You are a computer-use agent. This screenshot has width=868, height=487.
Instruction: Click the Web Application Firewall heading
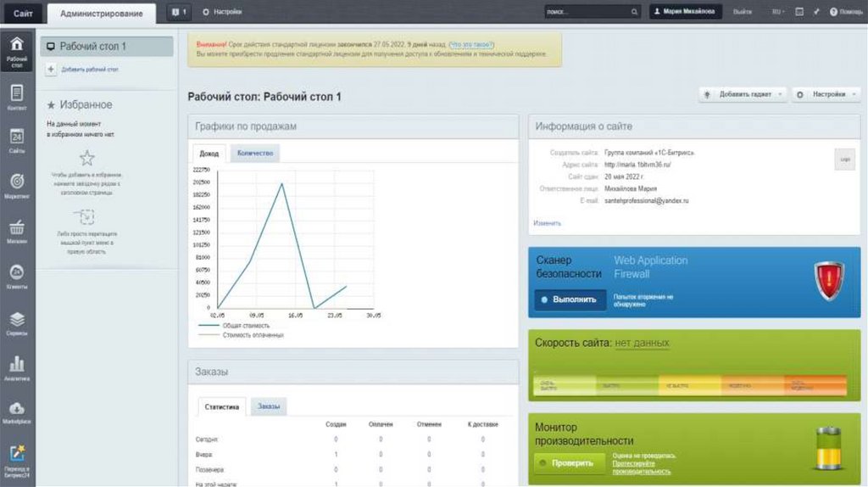tap(650, 267)
